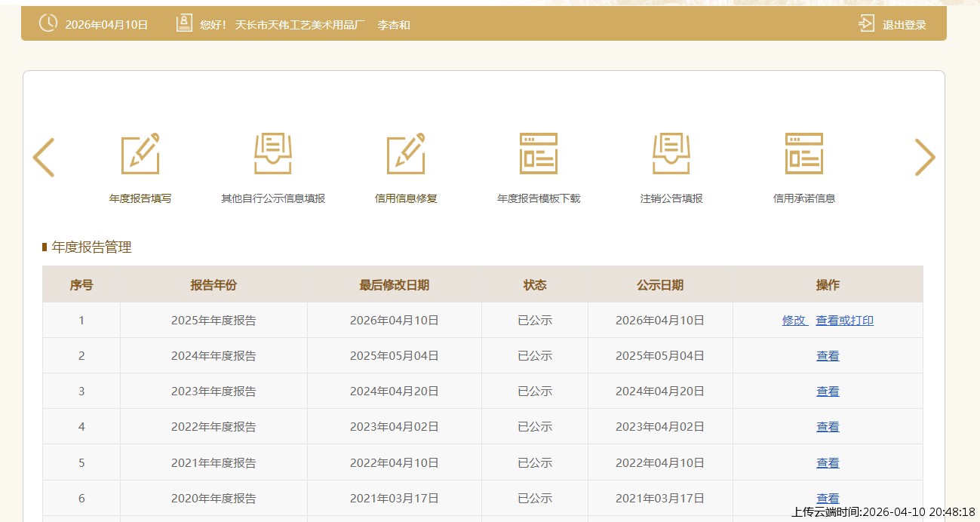Image resolution: width=980 pixels, height=522 pixels.
Task: Open the 信用信息修复 edit icon
Action: click(406, 154)
